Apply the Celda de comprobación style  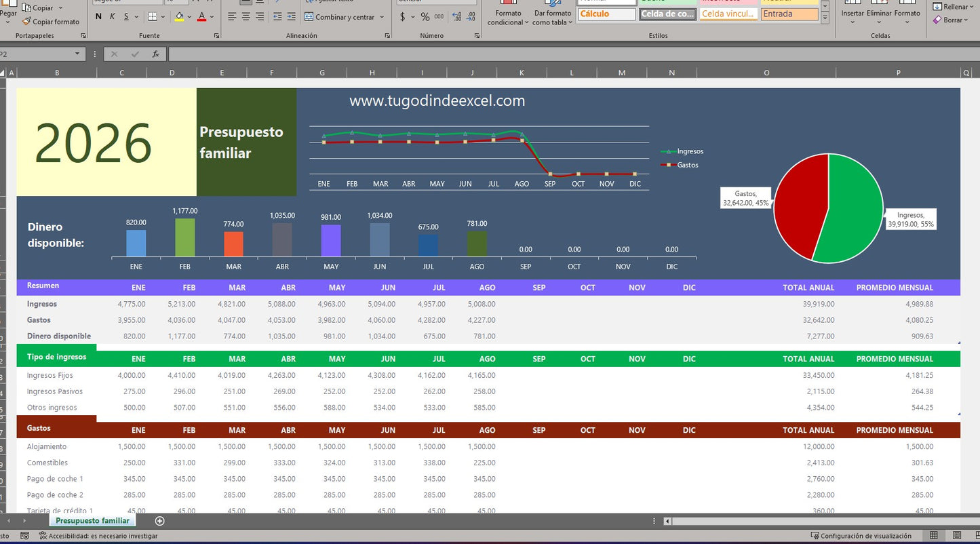(667, 14)
